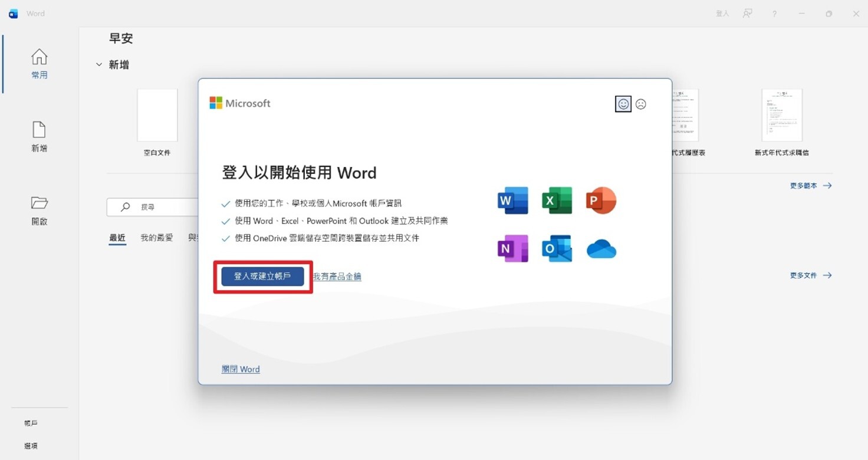Click the Excel app icon in the dialog
The width and height of the screenshot is (868, 460).
[x=557, y=201]
